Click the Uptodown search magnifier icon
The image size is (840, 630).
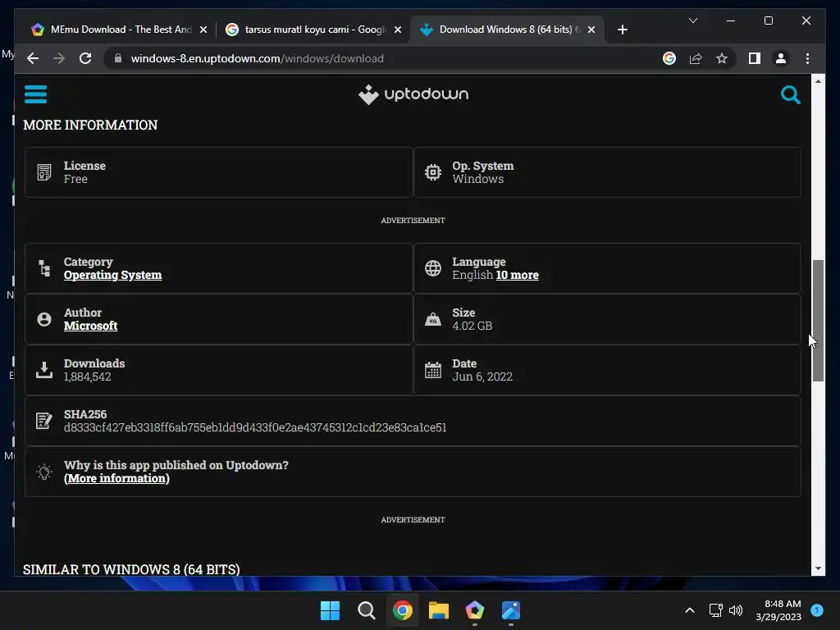(x=790, y=95)
